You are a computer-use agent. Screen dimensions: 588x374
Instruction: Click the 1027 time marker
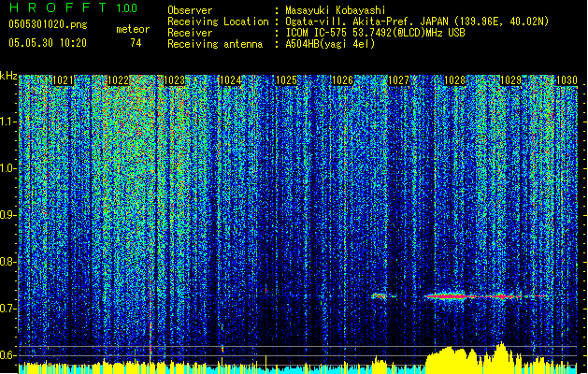[x=398, y=80]
